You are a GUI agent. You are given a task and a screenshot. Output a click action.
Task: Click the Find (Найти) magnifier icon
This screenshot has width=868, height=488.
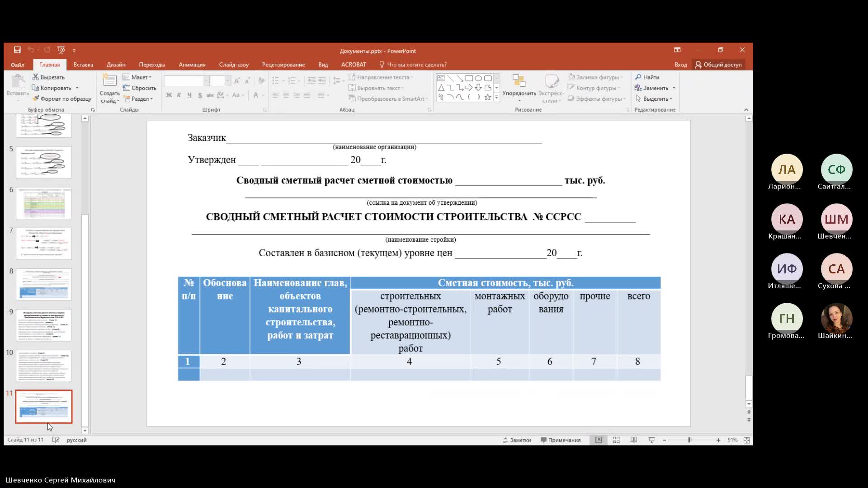pos(638,77)
